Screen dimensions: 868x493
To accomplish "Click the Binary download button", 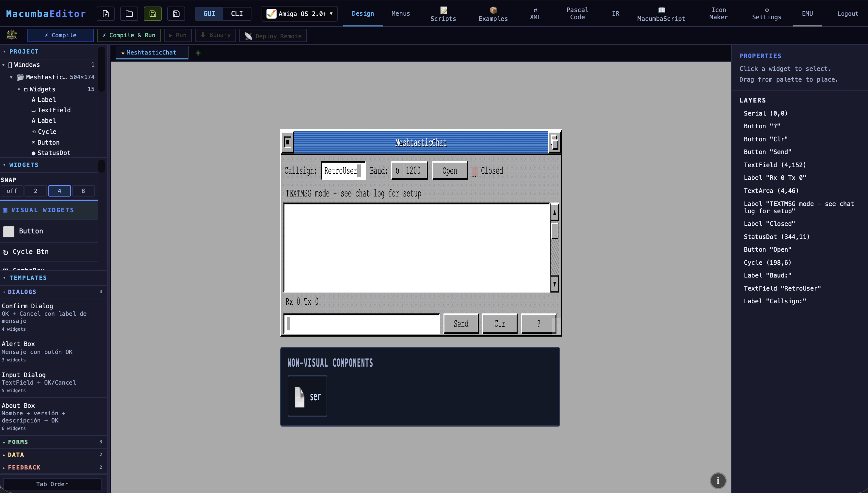I will 216,35.
